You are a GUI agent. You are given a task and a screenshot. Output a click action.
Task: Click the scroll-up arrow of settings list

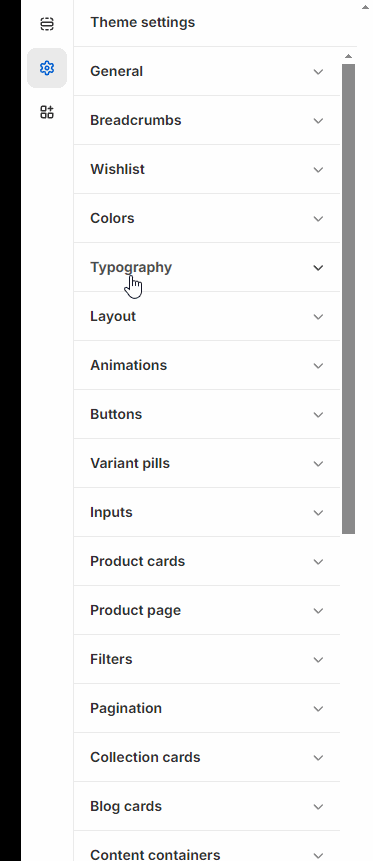348,56
